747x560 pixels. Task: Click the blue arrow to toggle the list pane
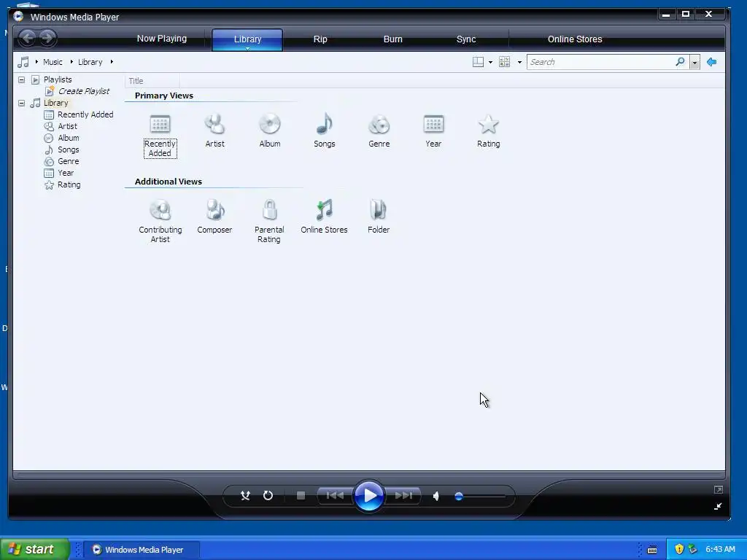point(712,62)
